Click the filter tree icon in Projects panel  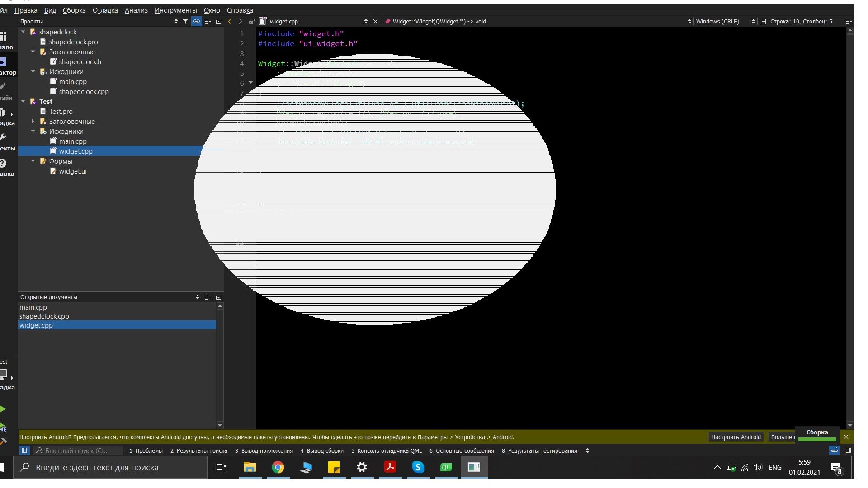click(185, 21)
